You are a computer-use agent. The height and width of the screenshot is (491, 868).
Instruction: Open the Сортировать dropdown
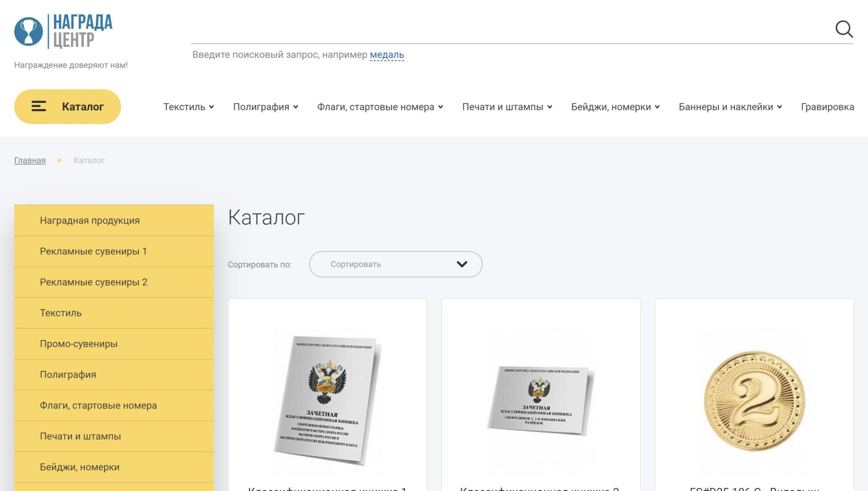(395, 264)
